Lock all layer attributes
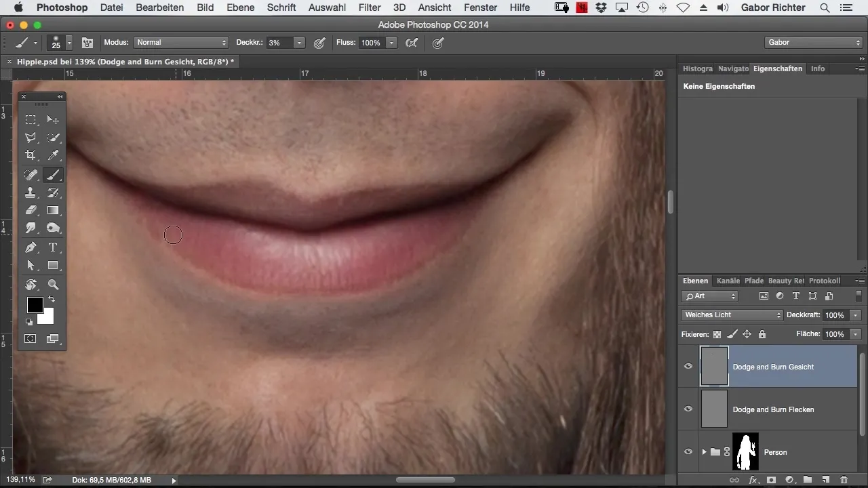 [762, 334]
